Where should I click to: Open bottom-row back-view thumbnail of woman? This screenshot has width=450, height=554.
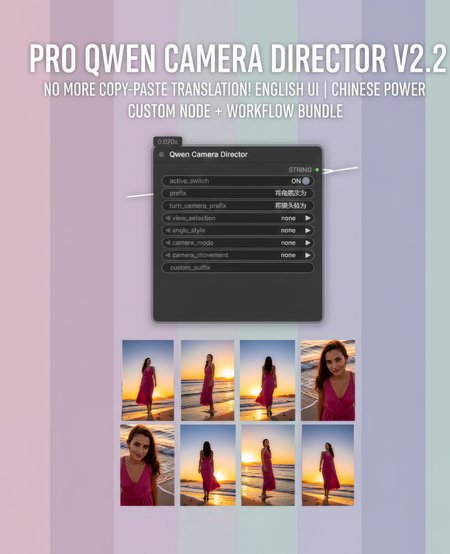208,465
